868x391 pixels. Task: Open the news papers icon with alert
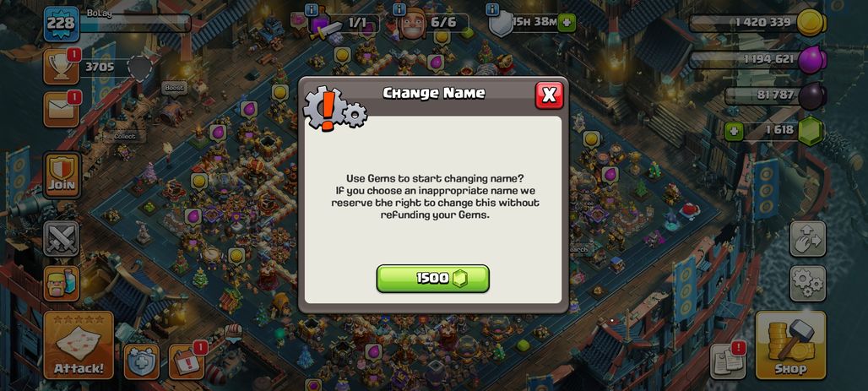727,361
